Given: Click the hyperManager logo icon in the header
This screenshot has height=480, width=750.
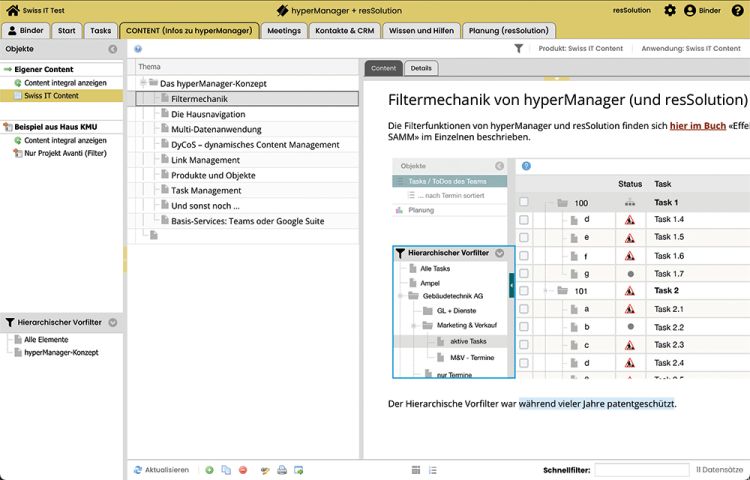Looking at the screenshot, I should pyautogui.click(x=282, y=11).
